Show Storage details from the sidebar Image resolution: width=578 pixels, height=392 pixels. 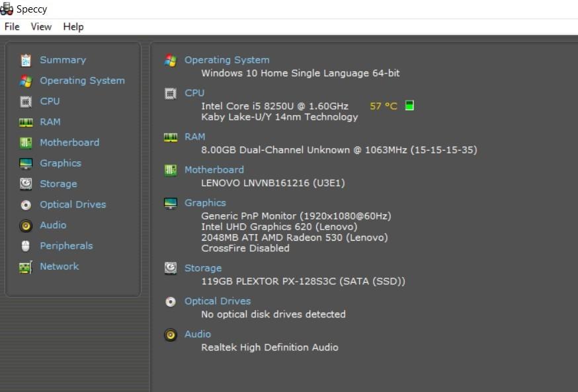[59, 184]
